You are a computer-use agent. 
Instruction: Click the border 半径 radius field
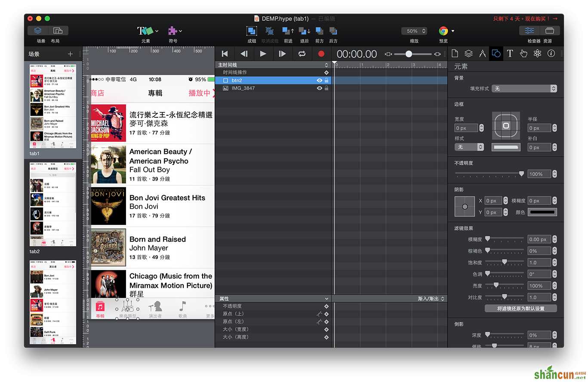[x=539, y=128]
